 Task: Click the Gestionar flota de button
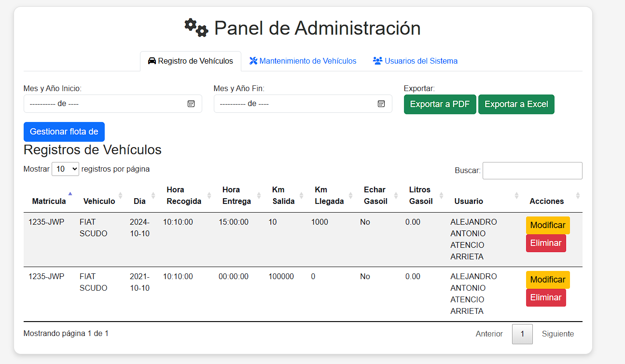point(64,132)
